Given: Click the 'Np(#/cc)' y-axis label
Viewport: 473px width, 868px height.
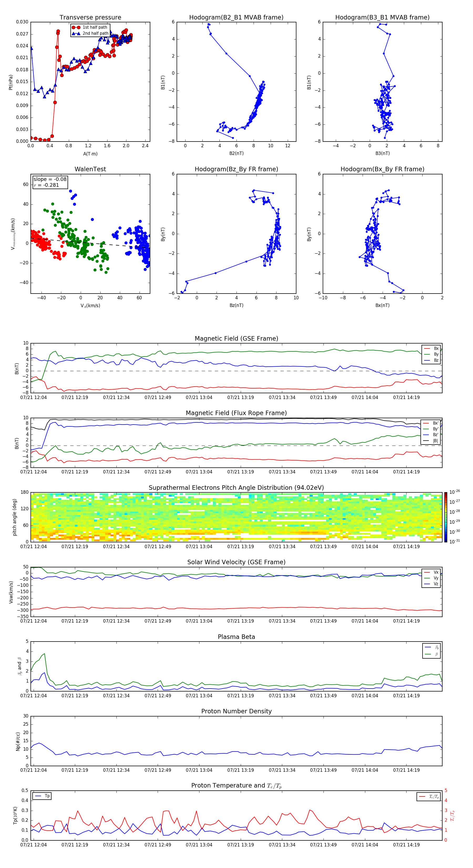Looking at the screenshot, I should click(18, 741).
